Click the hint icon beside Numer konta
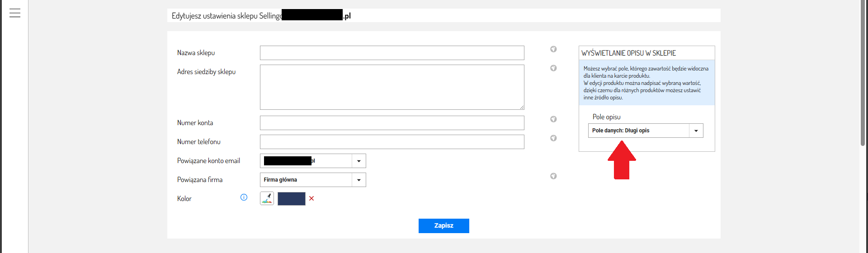This screenshot has height=253, width=868. (553, 119)
